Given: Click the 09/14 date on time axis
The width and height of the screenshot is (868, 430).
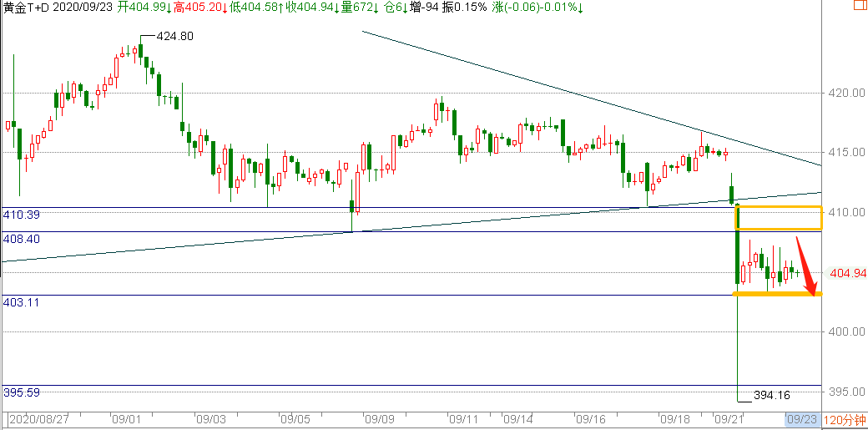Looking at the screenshot, I should coord(517,419).
